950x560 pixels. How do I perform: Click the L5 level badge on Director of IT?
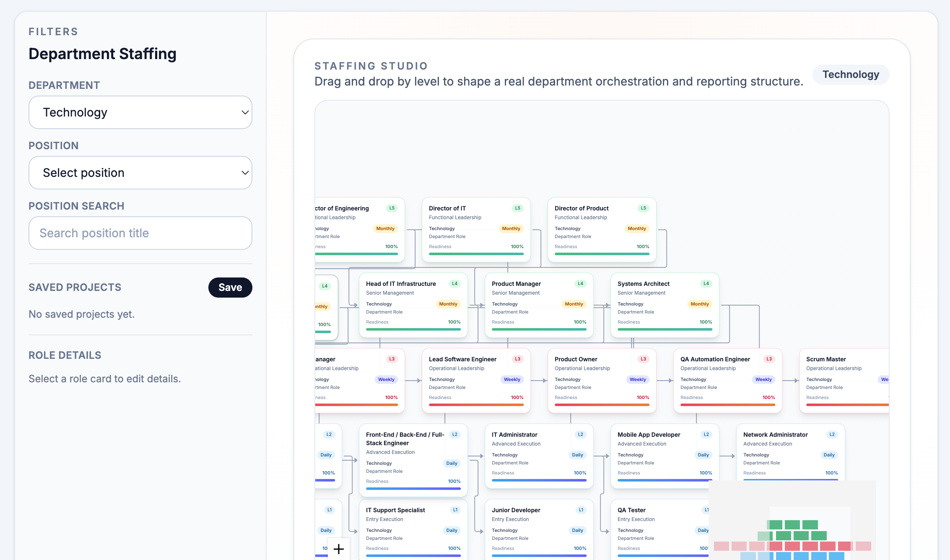pyautogui.click(x=517, y=208)
